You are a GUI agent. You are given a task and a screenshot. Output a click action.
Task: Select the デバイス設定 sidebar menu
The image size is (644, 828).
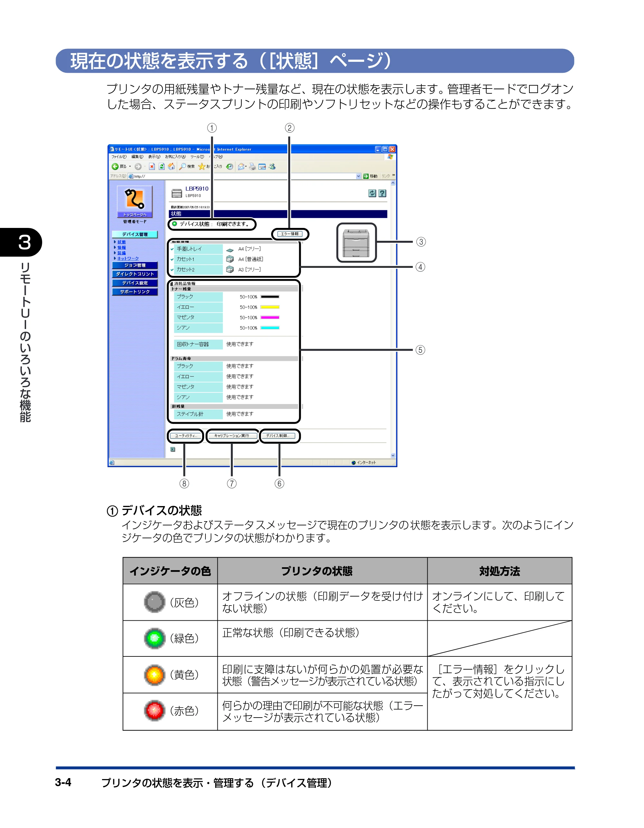pyautogui.click(x=135, y=283)
